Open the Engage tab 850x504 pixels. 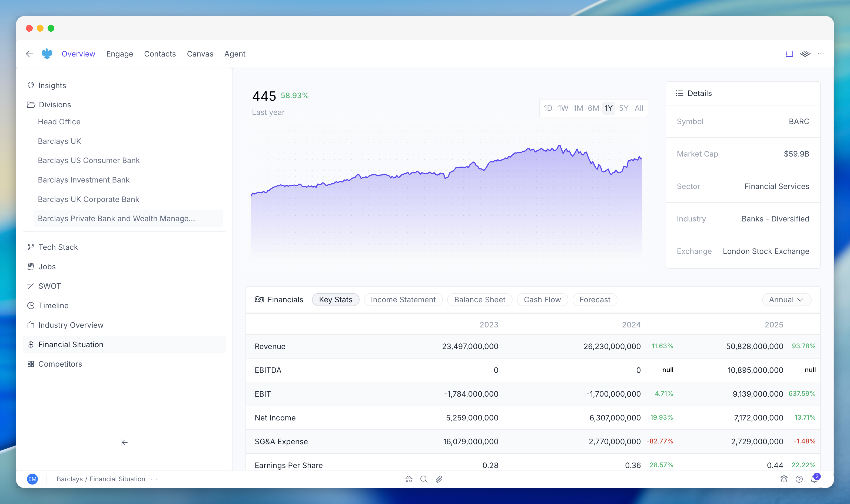point(119,54)
